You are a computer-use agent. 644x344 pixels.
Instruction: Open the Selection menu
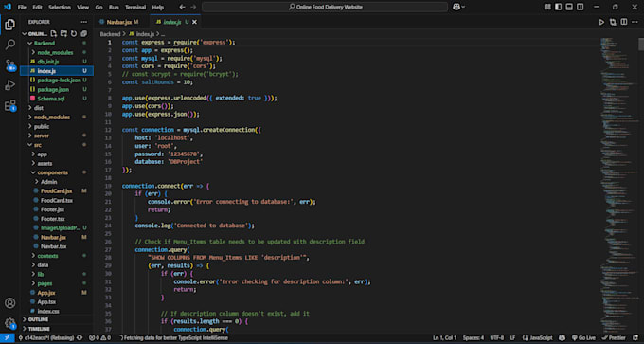tap(60, 8)
